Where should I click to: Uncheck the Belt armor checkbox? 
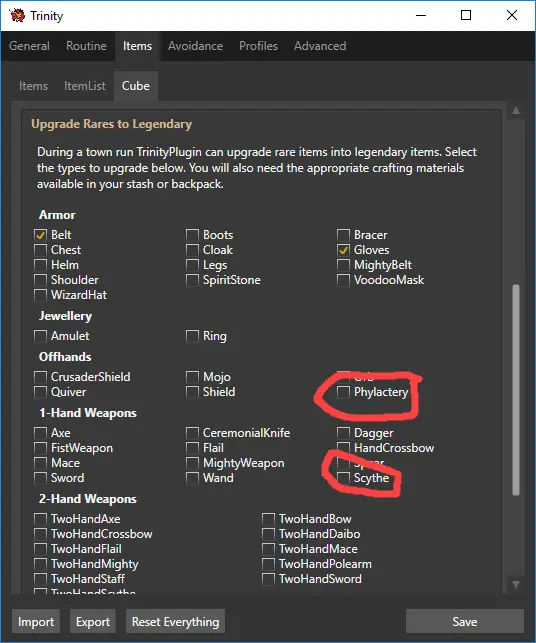tap(40, 235)
